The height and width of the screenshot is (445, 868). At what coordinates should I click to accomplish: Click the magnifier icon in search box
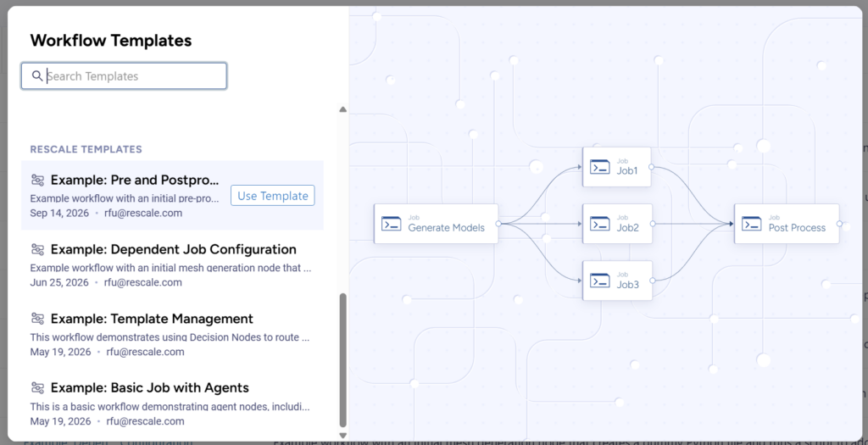tap(37, 75)
